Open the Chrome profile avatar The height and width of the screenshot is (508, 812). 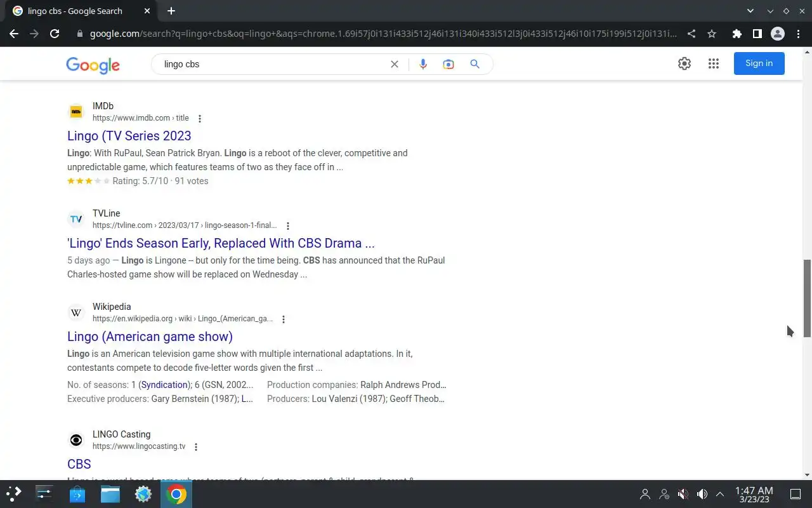pos(777,34)
